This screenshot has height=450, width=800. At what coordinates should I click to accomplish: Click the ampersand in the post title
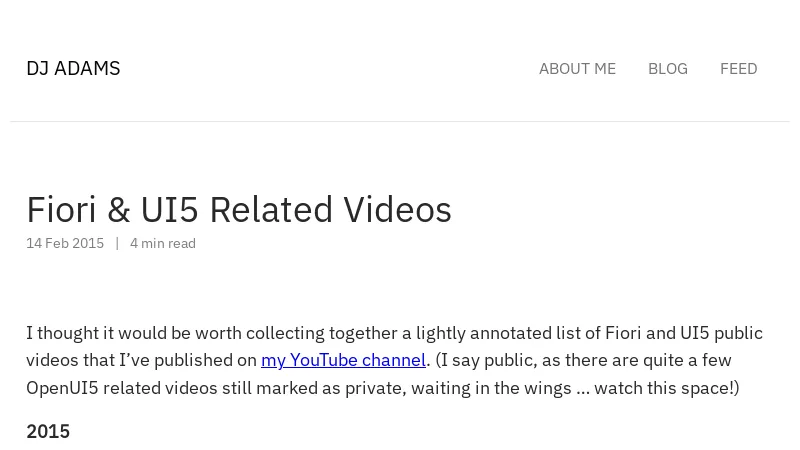118,210
